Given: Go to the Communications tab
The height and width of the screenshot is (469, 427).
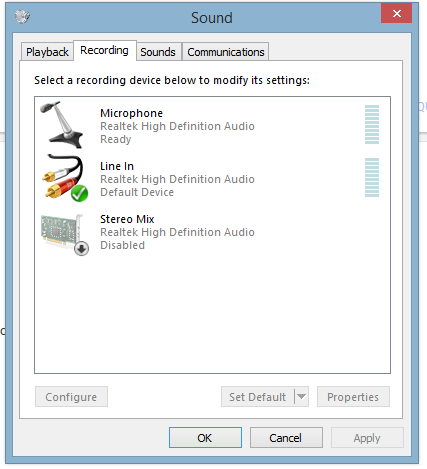Looking at the screenshot, I should [x=226, y=52].
